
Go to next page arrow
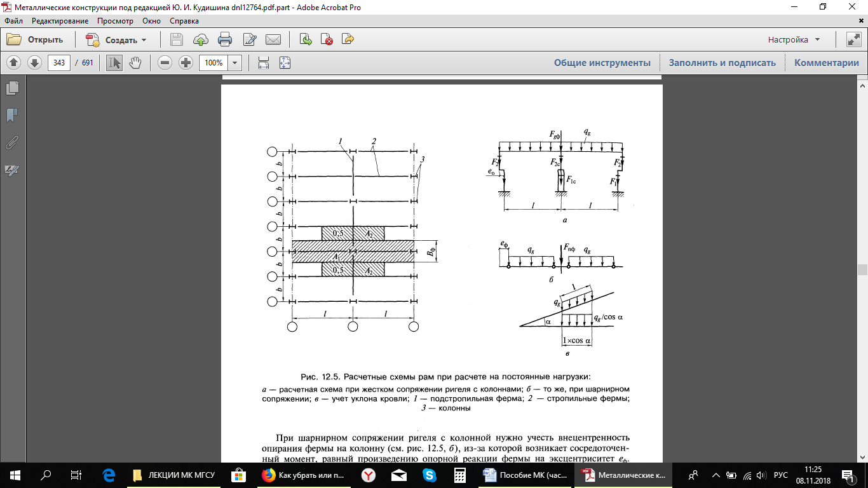(x=34, y=62)
